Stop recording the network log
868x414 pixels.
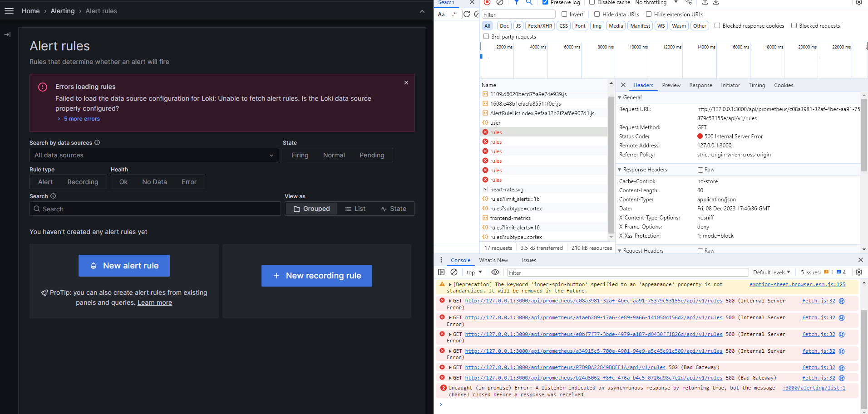coord(487,2)
